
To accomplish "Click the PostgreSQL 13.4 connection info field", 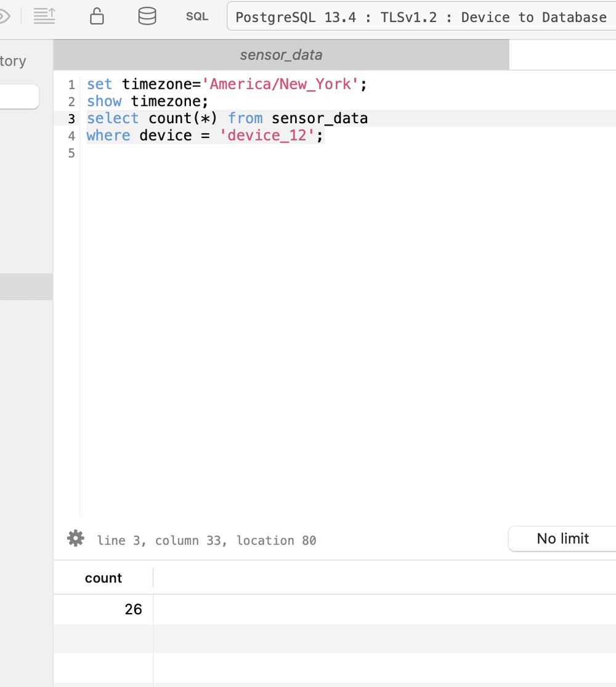I will pos(421,17).
